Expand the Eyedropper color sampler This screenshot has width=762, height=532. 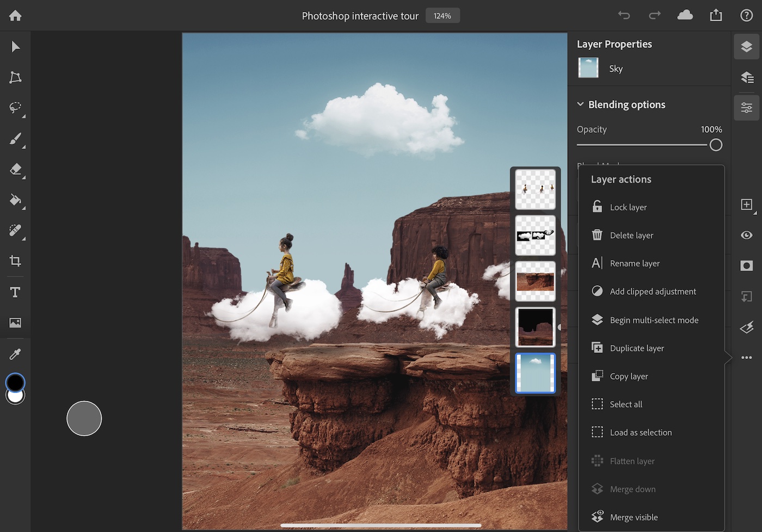(x=15, y=354)
